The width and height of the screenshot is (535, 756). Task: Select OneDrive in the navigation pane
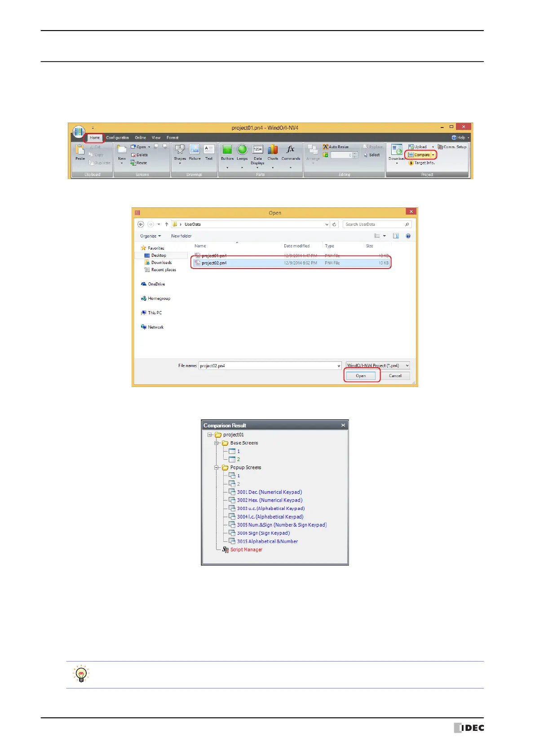153,284
